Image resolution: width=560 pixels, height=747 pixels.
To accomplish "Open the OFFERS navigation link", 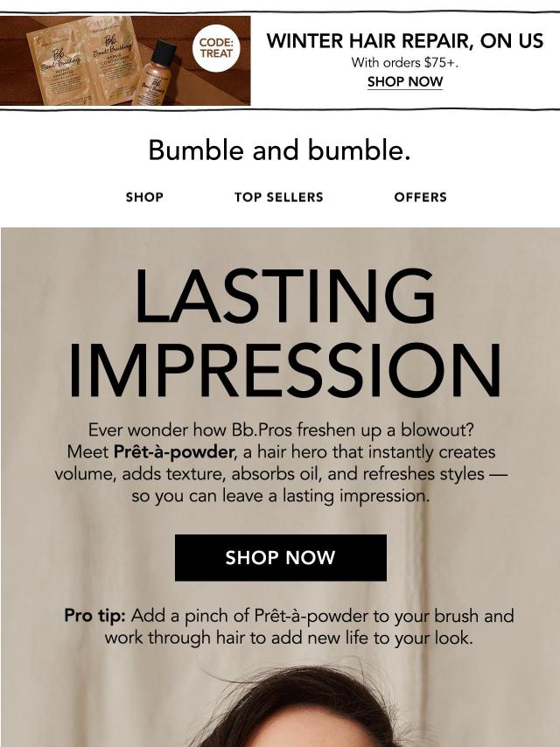I will [x=420, y=198].
